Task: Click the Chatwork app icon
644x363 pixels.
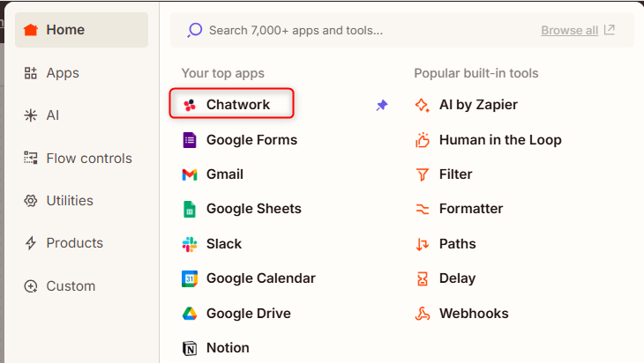Action: [x=190, y=105]
